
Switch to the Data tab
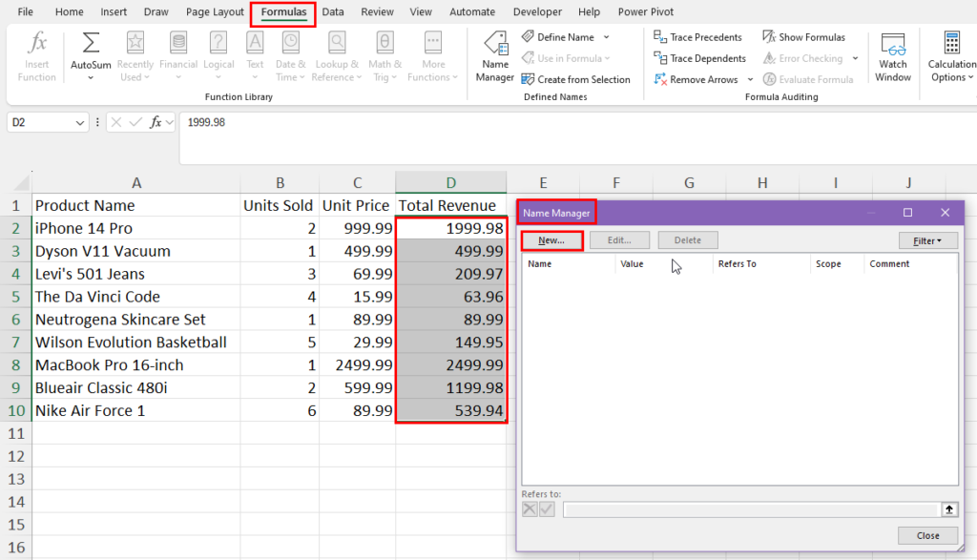333,11
